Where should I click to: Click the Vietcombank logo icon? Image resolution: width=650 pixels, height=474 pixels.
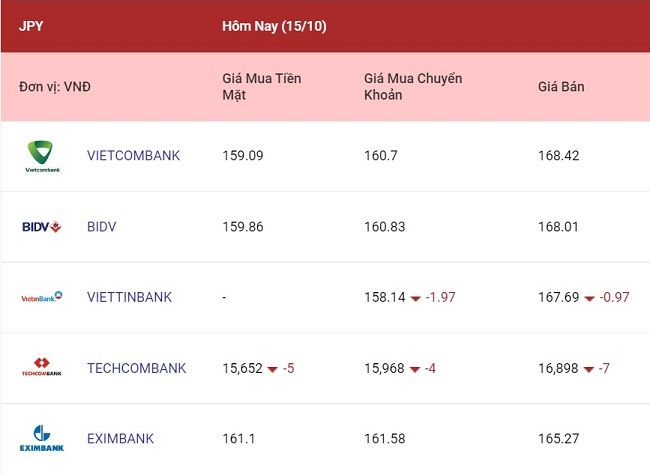tap(42, 157)
